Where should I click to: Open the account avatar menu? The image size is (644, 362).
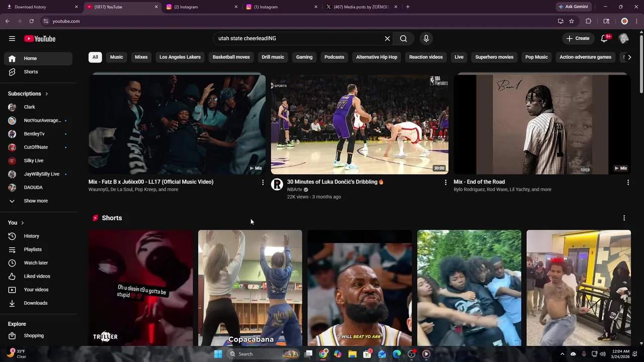[623, 38]
